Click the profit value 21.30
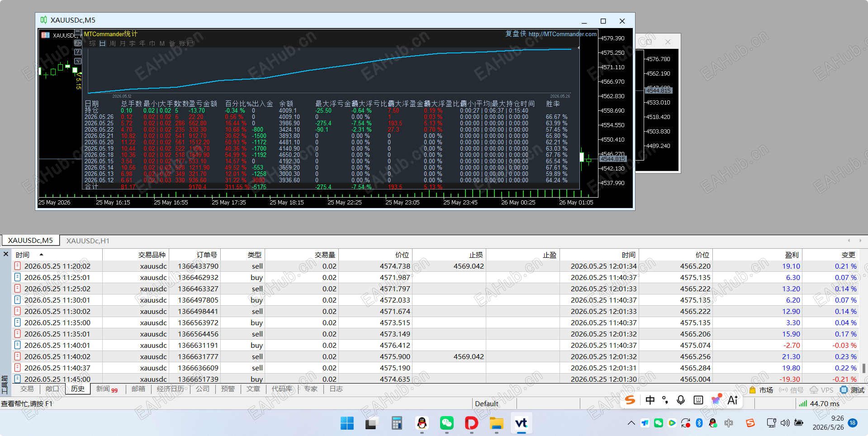Image resolution: width=868 pixels, height=436 pixels. tap(791, 356)
